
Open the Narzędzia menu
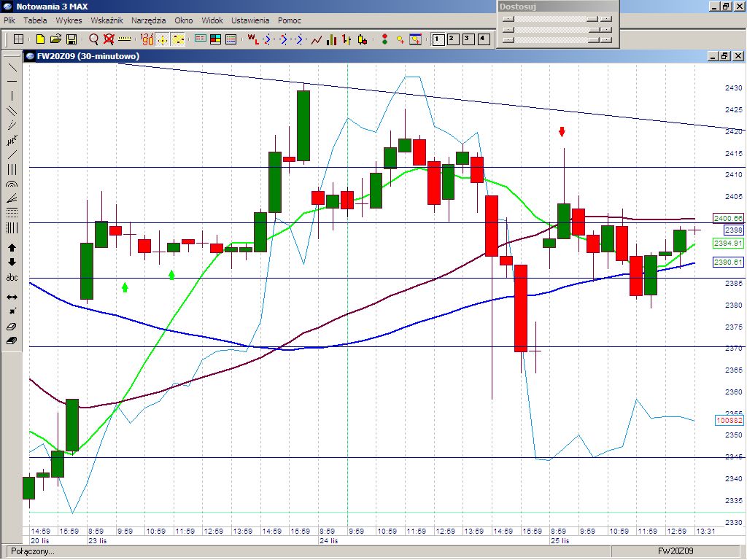click(149, 20)
